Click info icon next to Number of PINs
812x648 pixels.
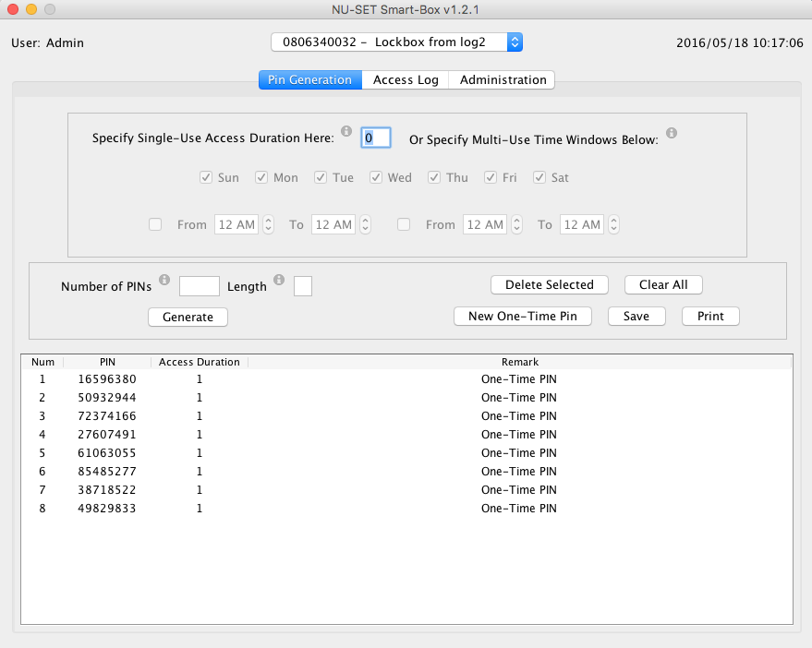(164, 280)
